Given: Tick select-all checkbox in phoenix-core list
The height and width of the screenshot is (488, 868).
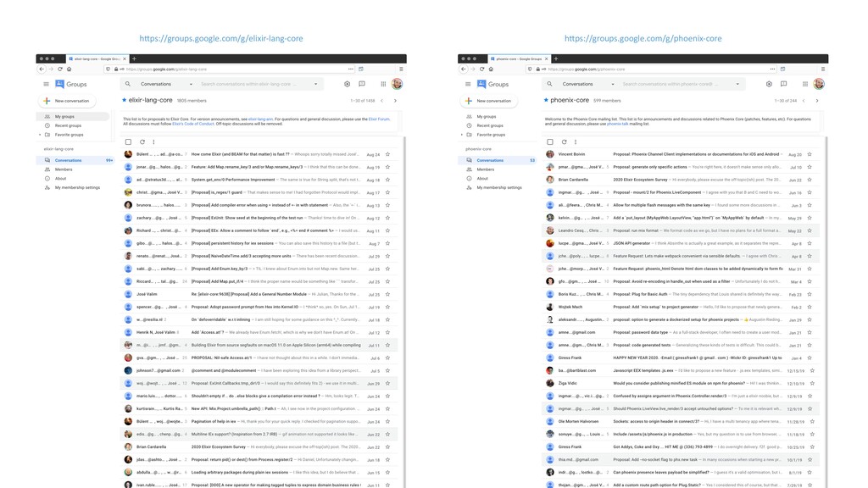Looking at the screenshot, I should click(x=550, y=142).
